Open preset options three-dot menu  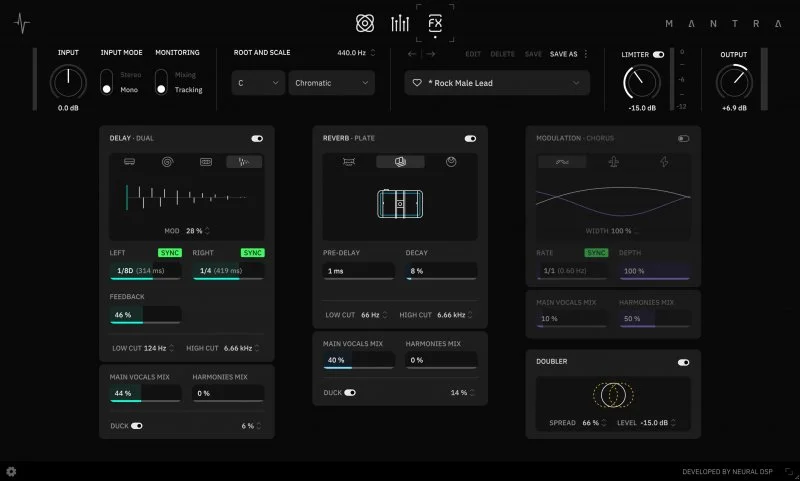pyautogui.click(x=586, y=54)
